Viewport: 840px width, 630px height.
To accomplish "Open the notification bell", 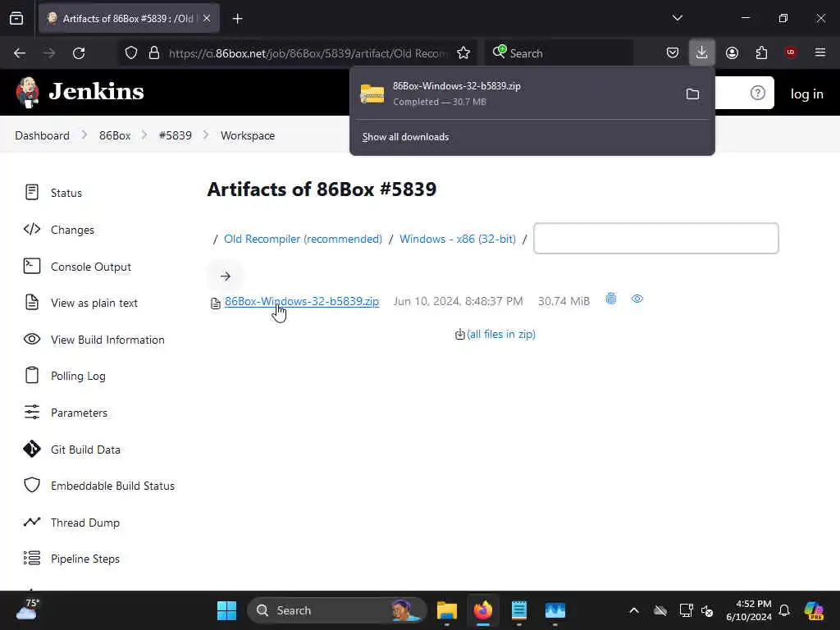I will click(x=784, y=610).
